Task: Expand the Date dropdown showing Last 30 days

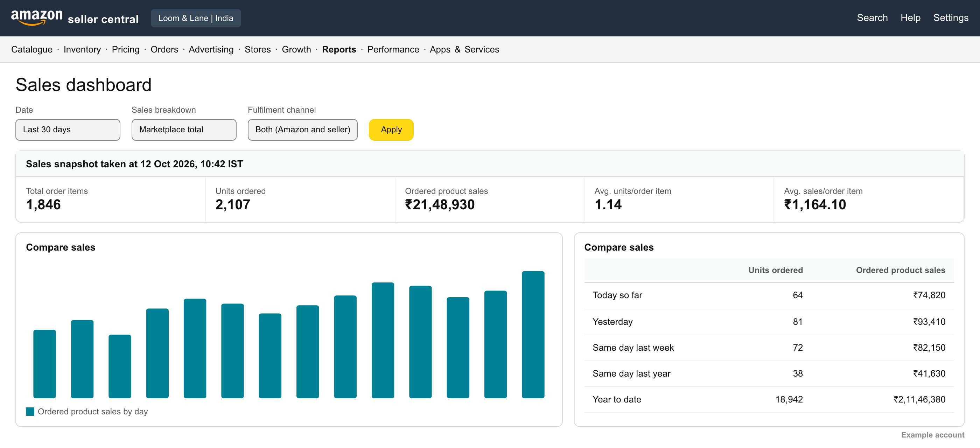Action: 68,130
